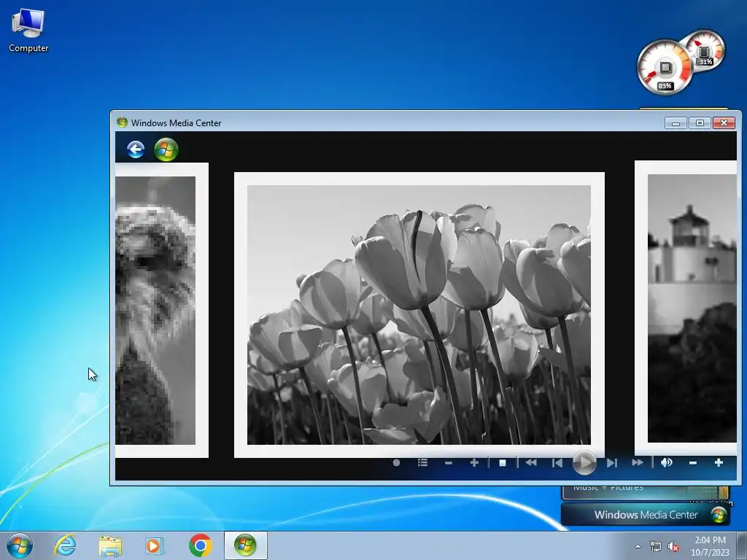Image resolution: width=747 pixels, height=560 pixels.
Task: Close the Windows Media Center window
Action: pos(724,122)
